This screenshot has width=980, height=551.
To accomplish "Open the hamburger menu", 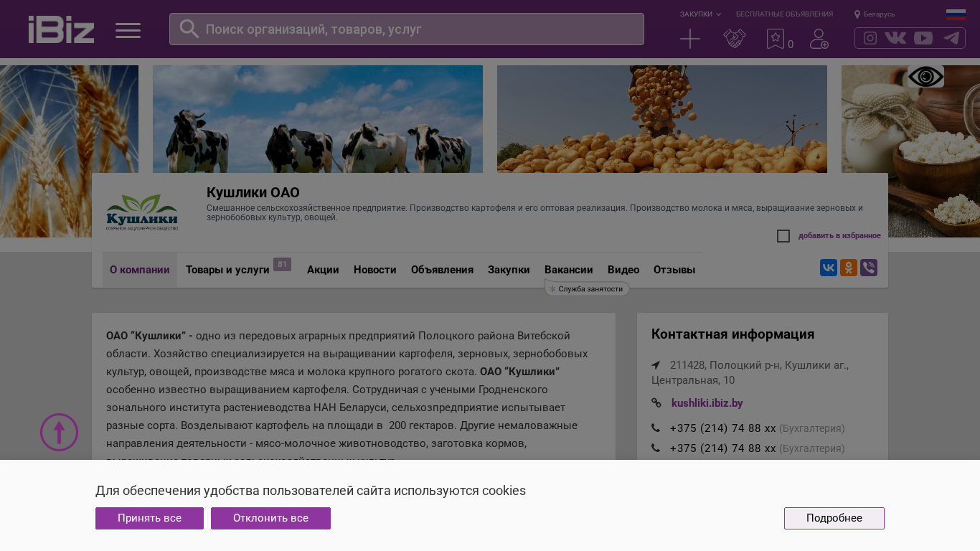I will point(128,30).
